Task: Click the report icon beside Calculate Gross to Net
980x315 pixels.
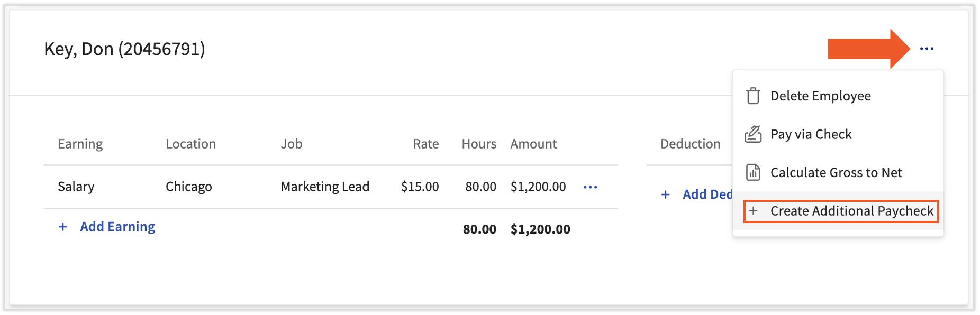Action: (753, 173)
